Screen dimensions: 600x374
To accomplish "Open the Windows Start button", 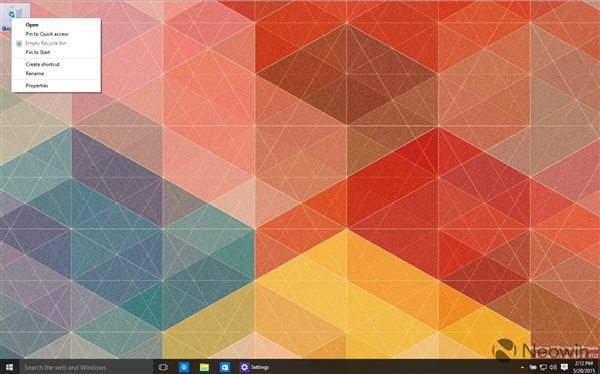I will point(9,367).
